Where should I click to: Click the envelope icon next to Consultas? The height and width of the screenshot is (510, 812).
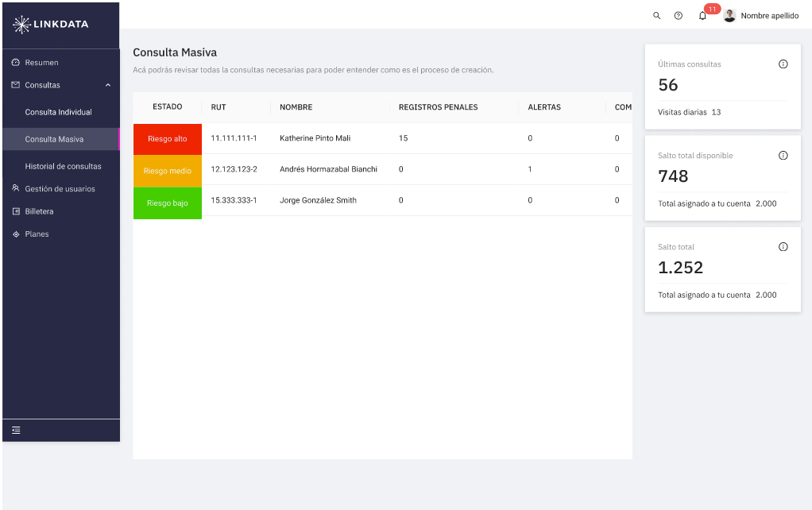17,85
